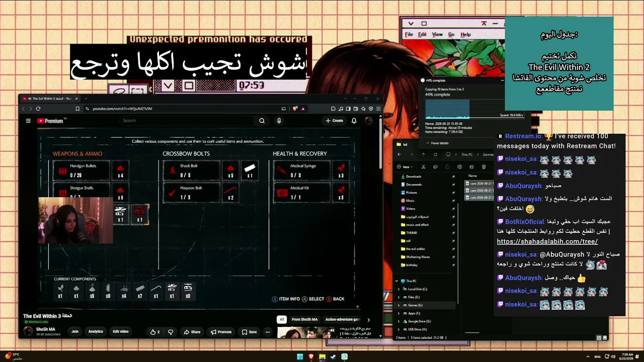Open the shahadalabih.com/tree link in chat
This screenshot has width=644, height=362.
(x=547, y=242)
